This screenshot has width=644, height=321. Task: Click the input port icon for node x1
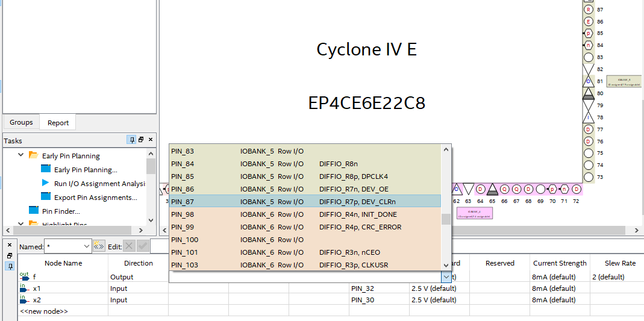coord(24,288)
